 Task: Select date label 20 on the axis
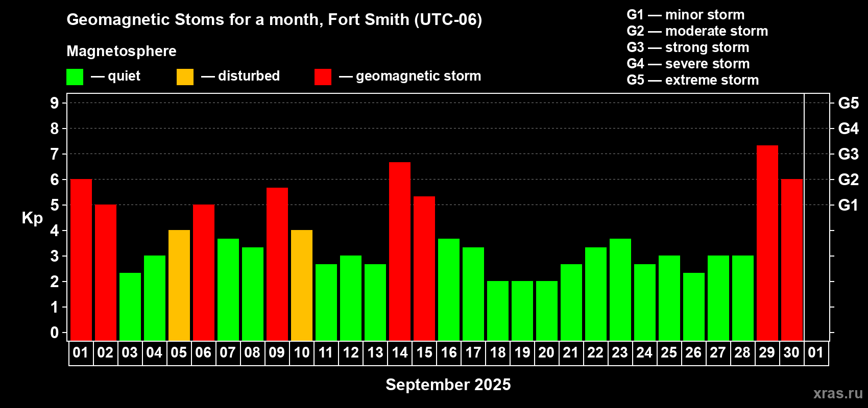pyautogui.click(x=546, y=353)
